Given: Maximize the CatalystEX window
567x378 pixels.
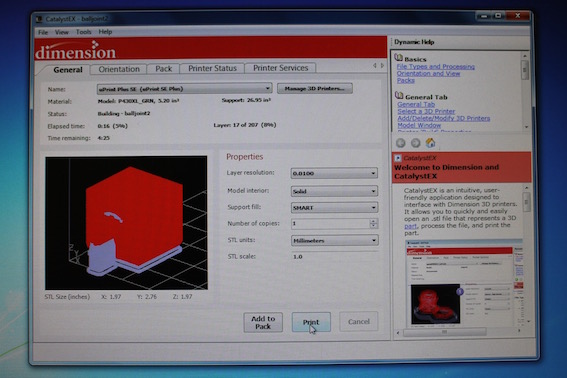Looking at the screenshot, I should [x=498, y=16].
